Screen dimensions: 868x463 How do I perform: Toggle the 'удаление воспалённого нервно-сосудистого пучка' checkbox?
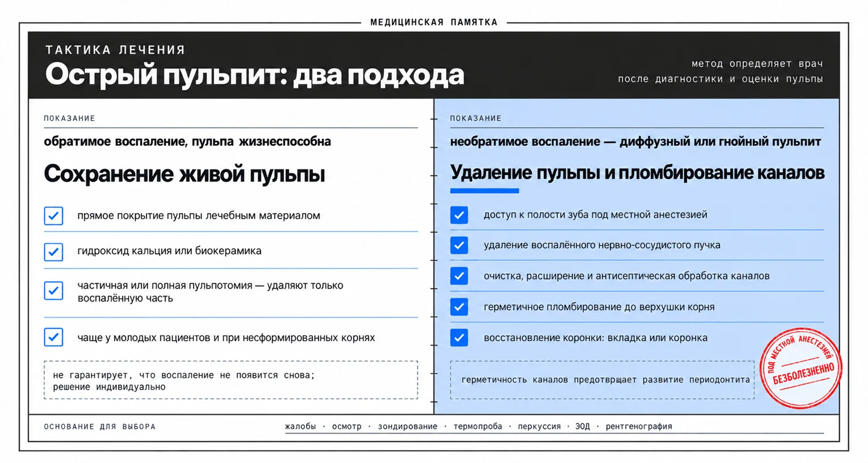coord(459,245)
